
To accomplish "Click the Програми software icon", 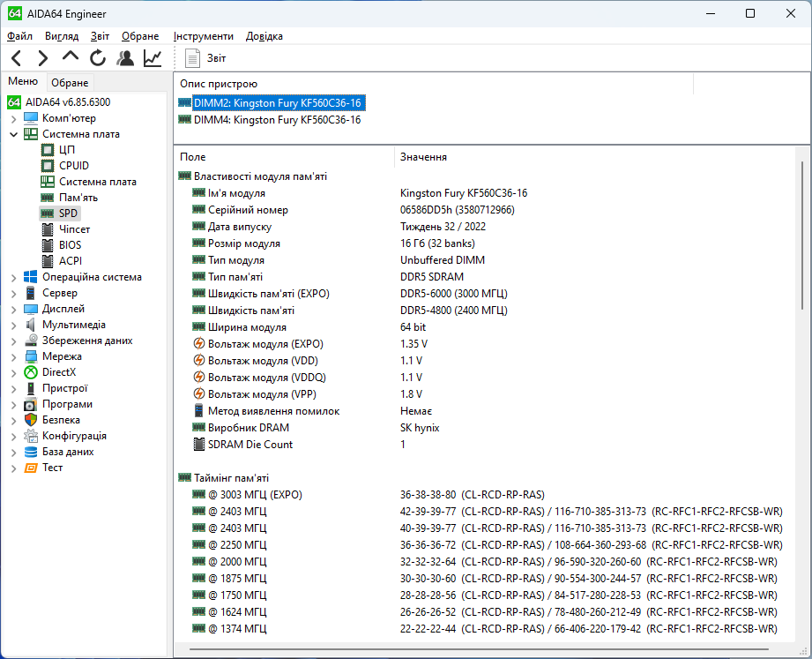I will tap(31, 404).
